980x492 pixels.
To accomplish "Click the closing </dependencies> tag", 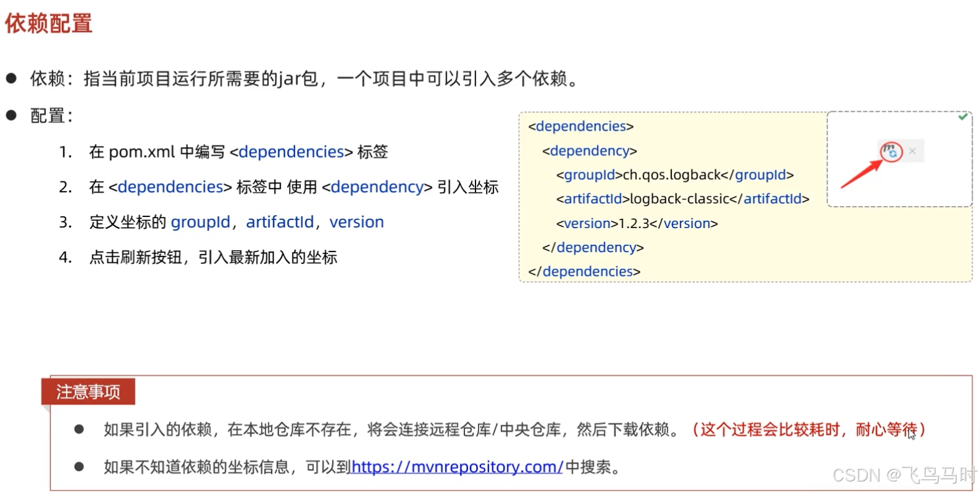I will (x=584, y=271).
